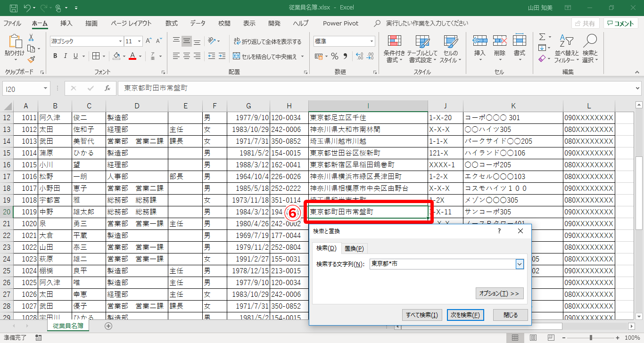This screenshot has height=343, width=644.
Task: Switch to Page Layout view in status bar
Action: point(533,337)
